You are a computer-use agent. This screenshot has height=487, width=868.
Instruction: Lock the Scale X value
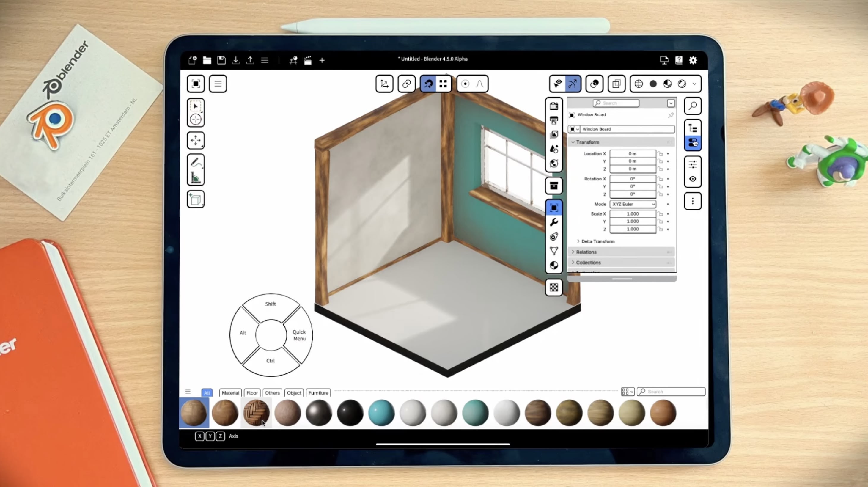[x=660, y=214]
